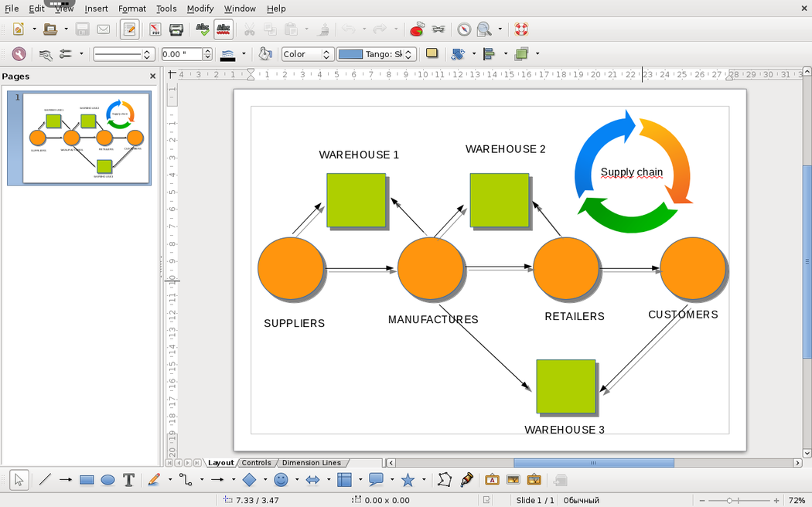
Task: Select the Rectangle drawing tool
Action: click(87, 480)
